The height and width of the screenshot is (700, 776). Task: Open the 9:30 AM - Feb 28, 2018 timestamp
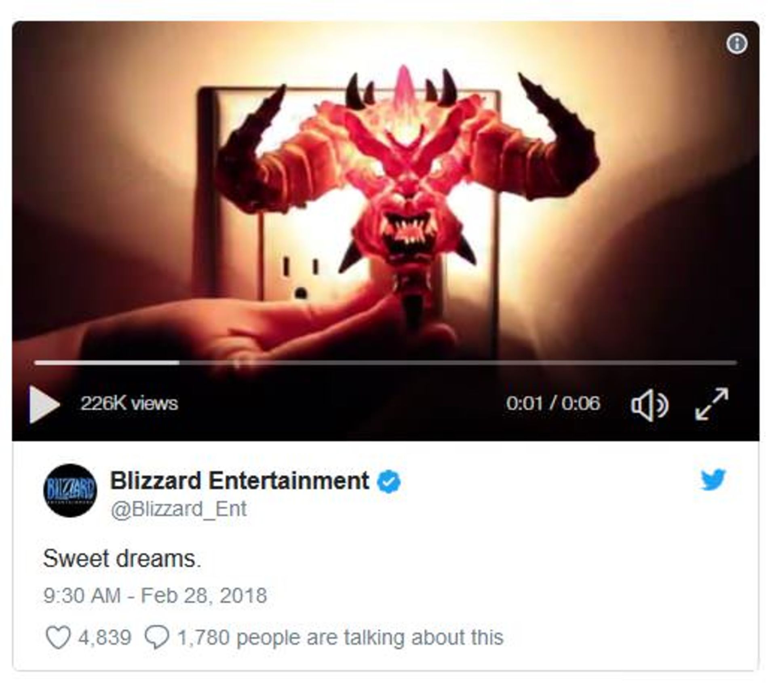tap(155, 596)
